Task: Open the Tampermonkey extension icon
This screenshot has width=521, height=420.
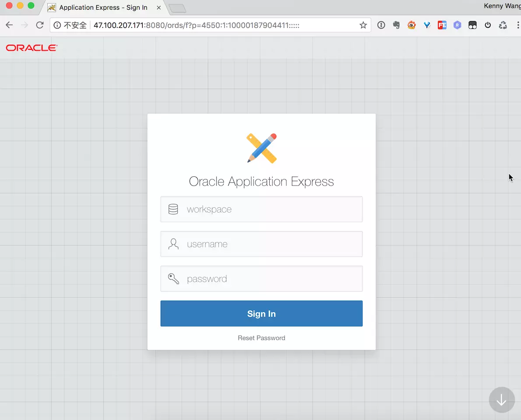Action: pos(472,25)
